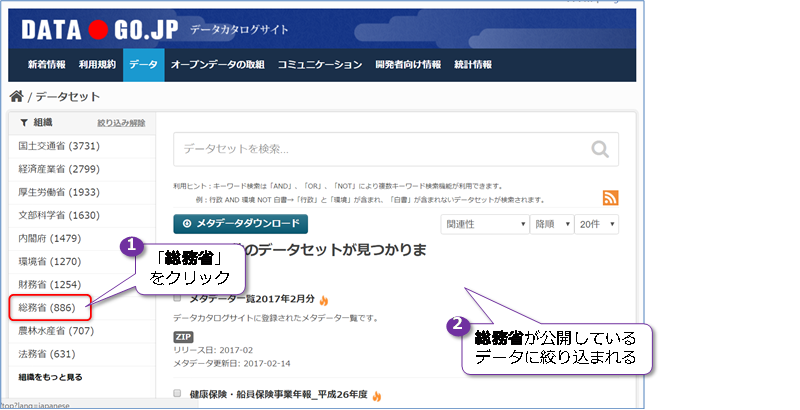Image resolution: width=800 pixels, height=410 pixels.
Task: Filter by 文部科学省 (1630)
Action: click(x=59, y=215)
